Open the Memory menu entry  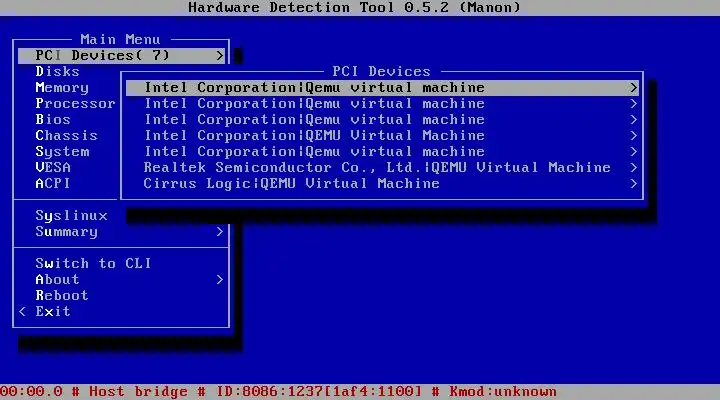(62, 88)
